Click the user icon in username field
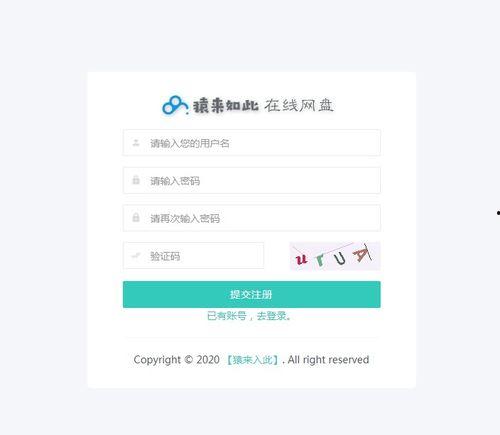The height and width of the screenshot is (435, 500). click(x=136, y=143)
